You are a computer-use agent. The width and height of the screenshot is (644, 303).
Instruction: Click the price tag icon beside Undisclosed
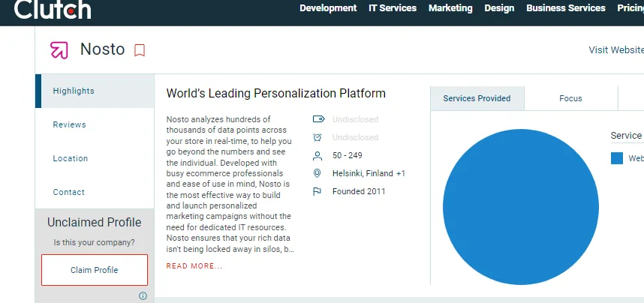(318, 119)
